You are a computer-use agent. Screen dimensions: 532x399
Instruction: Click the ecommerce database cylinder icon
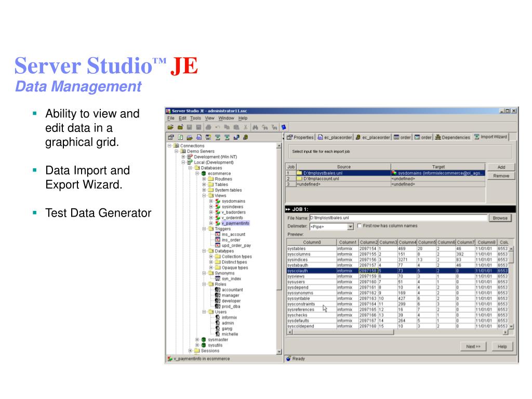coord(204,174)
